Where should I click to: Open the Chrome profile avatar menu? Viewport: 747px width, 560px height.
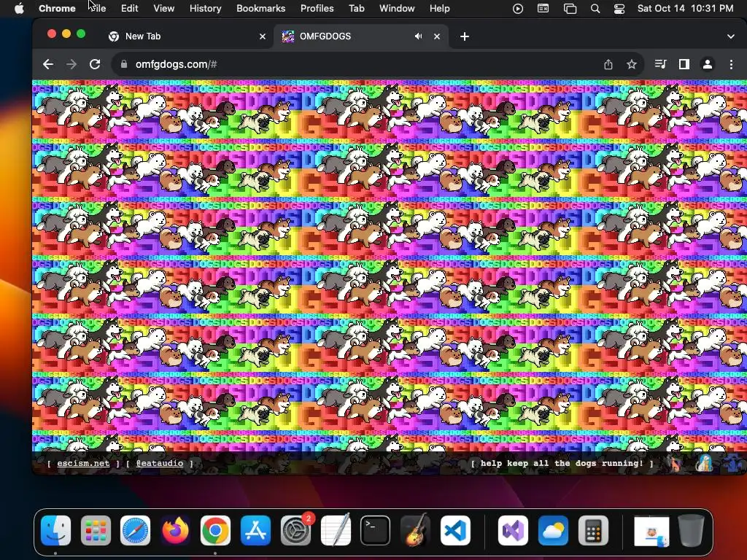(708, 64)
